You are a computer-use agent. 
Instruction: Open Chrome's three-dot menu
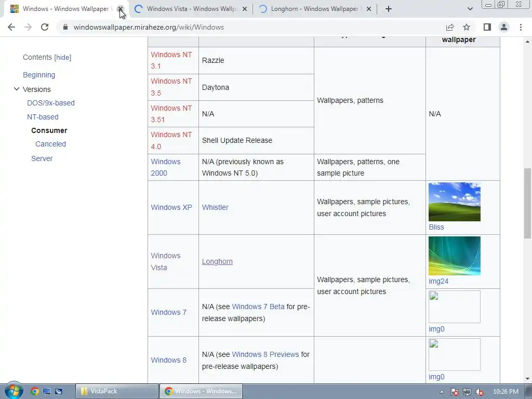[x=521, y=27]
